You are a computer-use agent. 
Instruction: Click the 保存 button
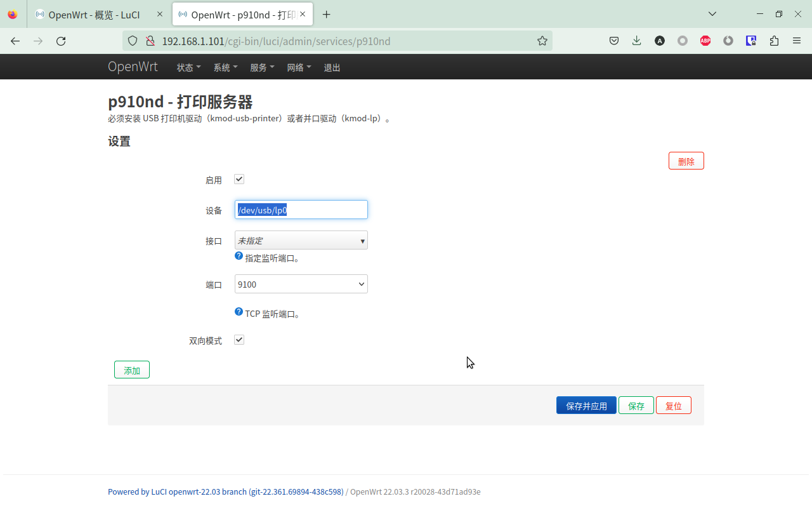point(636,405)
